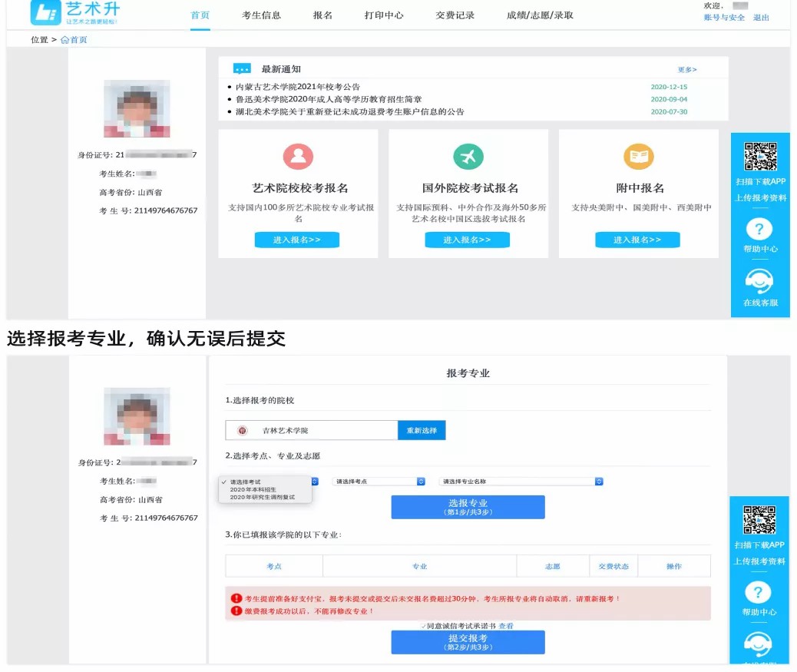Expand the 请选择考点 dropdown

[x=379, y=482]
